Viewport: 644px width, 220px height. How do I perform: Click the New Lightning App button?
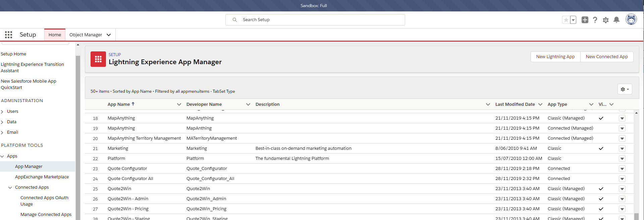click(555, 57)
